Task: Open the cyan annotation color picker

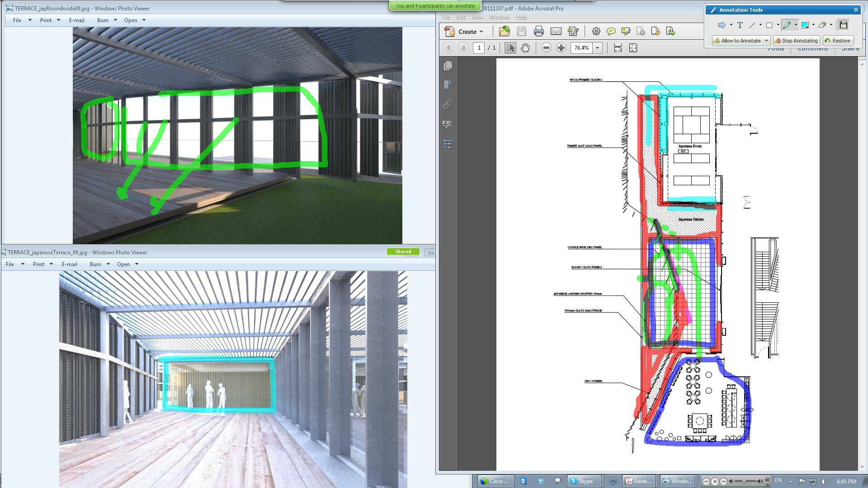Action: coord(805,25)
